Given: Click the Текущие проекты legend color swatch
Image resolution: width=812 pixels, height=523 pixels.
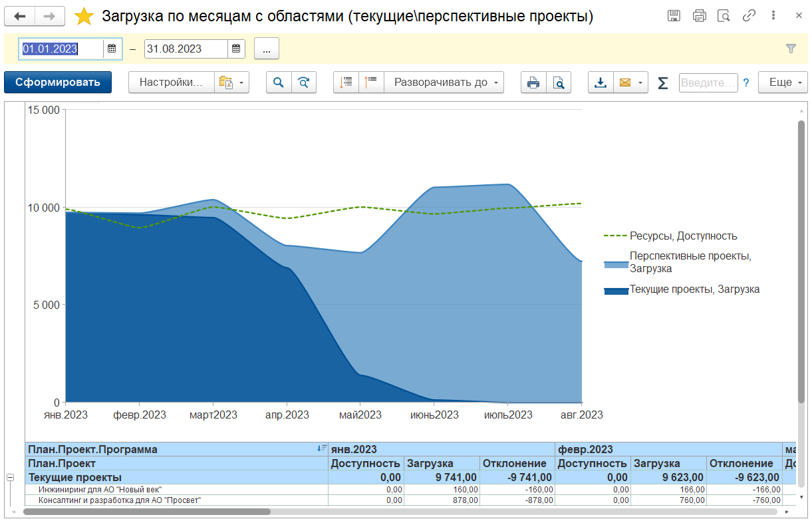Looking at the screenshot, I should point(616,291).
